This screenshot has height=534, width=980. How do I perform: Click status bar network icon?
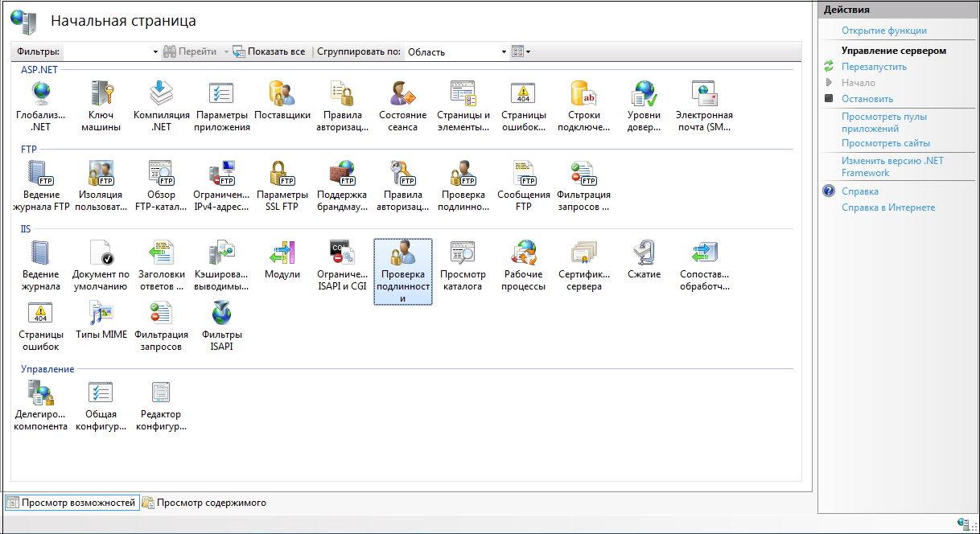[x=962, y=523]
